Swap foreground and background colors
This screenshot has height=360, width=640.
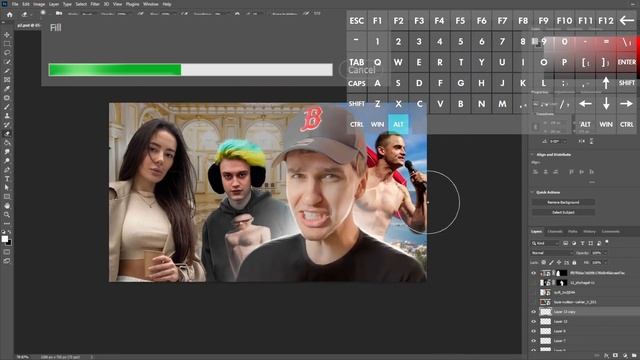(10, 232)
